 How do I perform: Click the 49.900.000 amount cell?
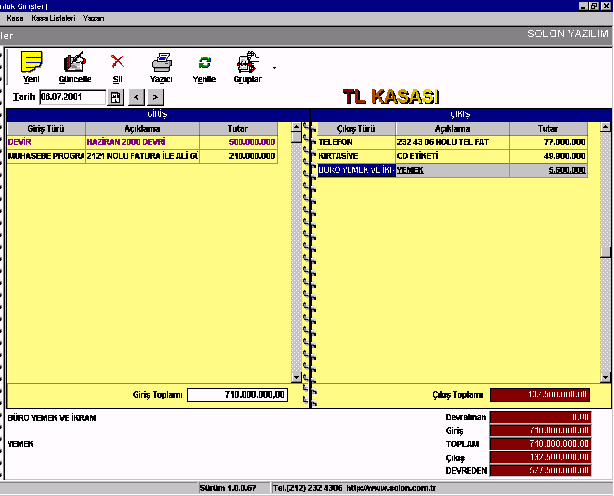549,156
